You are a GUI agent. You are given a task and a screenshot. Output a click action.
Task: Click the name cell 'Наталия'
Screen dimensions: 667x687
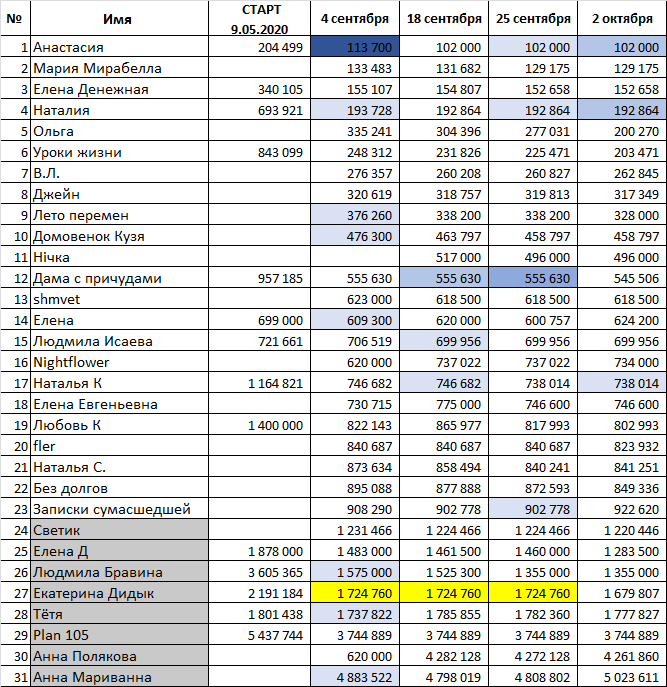click(119, 110)
